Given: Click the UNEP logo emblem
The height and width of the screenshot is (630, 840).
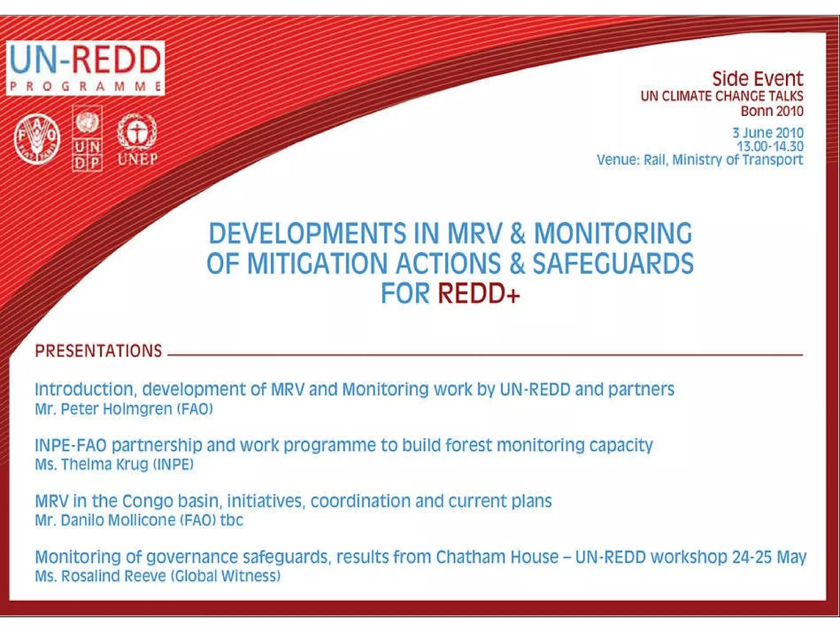Looking at the screenshot, I should point(137,139).
